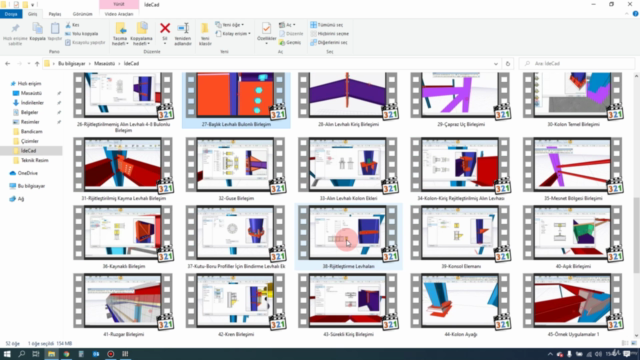Select video 32-Guse Birleşim
The image size is (640, 360).
[236, 170]
